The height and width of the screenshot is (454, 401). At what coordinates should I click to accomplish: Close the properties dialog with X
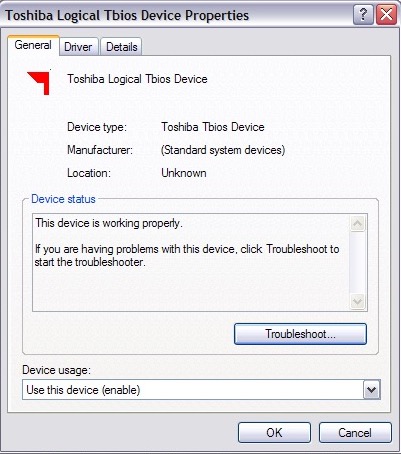click(386, 15)
